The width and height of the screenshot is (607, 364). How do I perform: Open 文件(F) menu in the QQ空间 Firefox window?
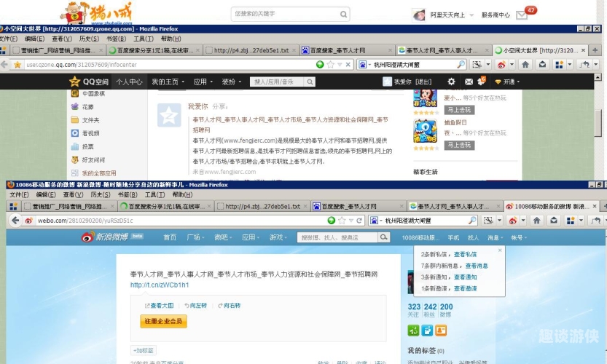pyautogui.click(x=9, y=39)
